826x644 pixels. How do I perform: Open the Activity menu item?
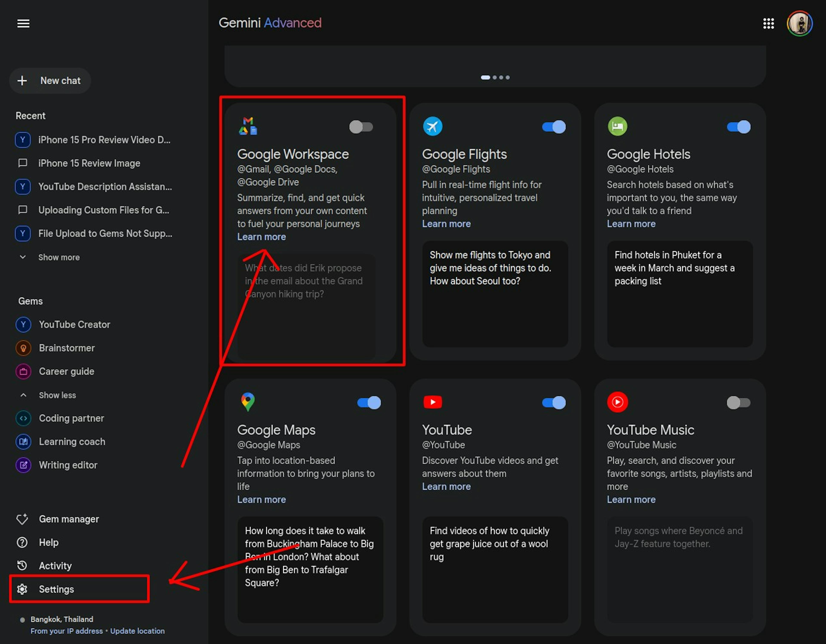[55, 566]
